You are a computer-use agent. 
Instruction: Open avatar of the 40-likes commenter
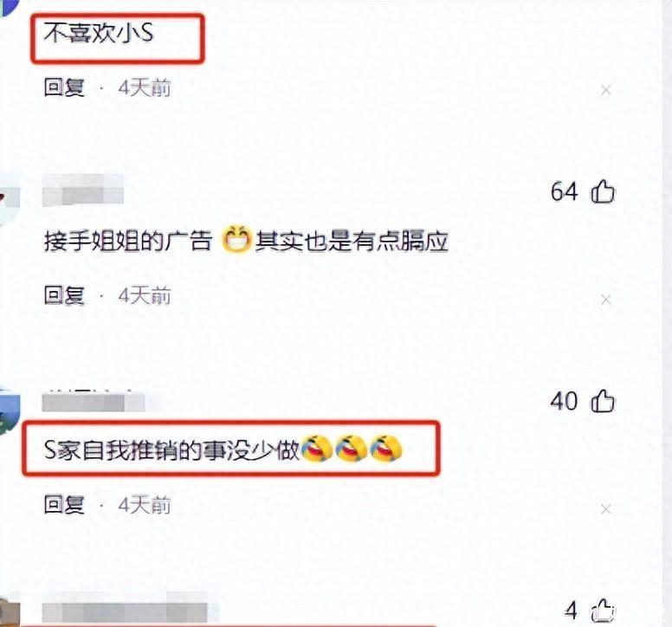[x=10, y=410]
